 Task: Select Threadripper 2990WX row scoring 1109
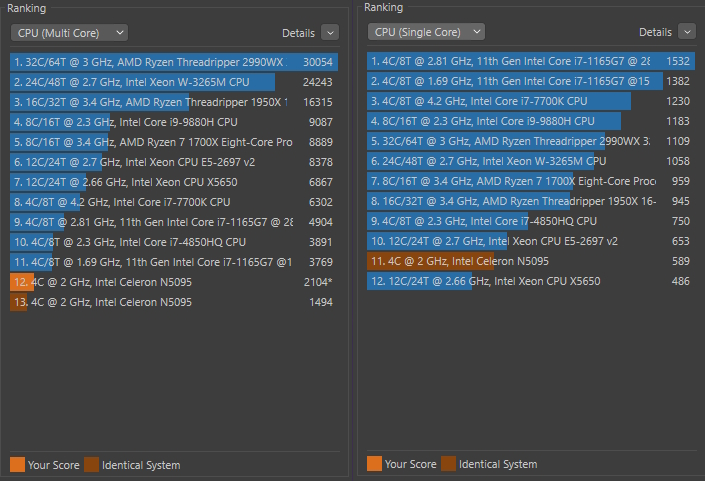pyautogui.click(x=531, y=141)
